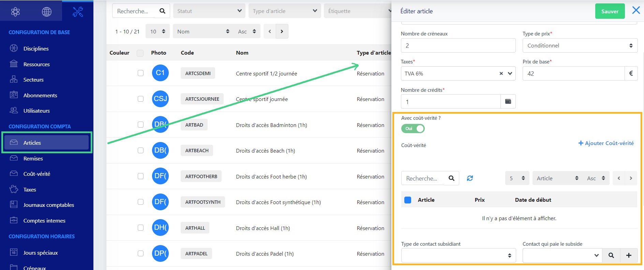Screen dimensions: 644x270
Task: Clear the TVA 6% tax selection
Action: pyautogui.click(x=501, y=73)
